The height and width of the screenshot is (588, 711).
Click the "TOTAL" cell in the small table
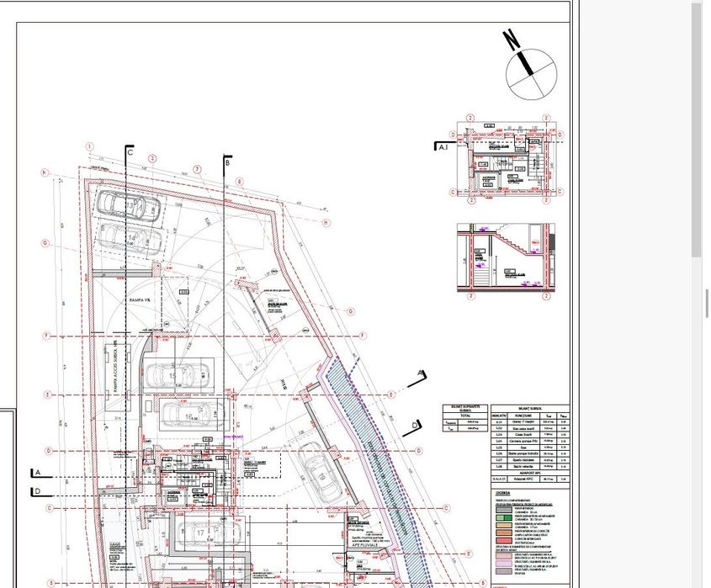click(x=465, y=416)
